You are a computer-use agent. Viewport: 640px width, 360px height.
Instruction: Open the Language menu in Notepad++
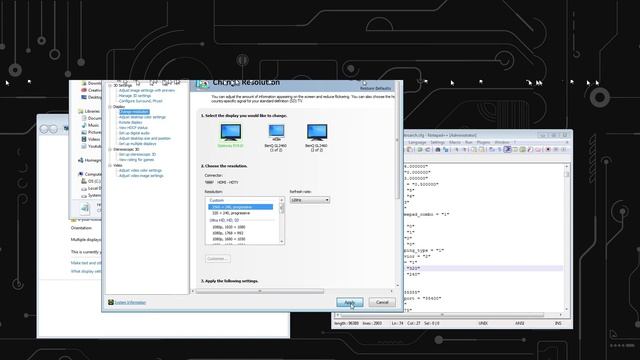[417, 142]
